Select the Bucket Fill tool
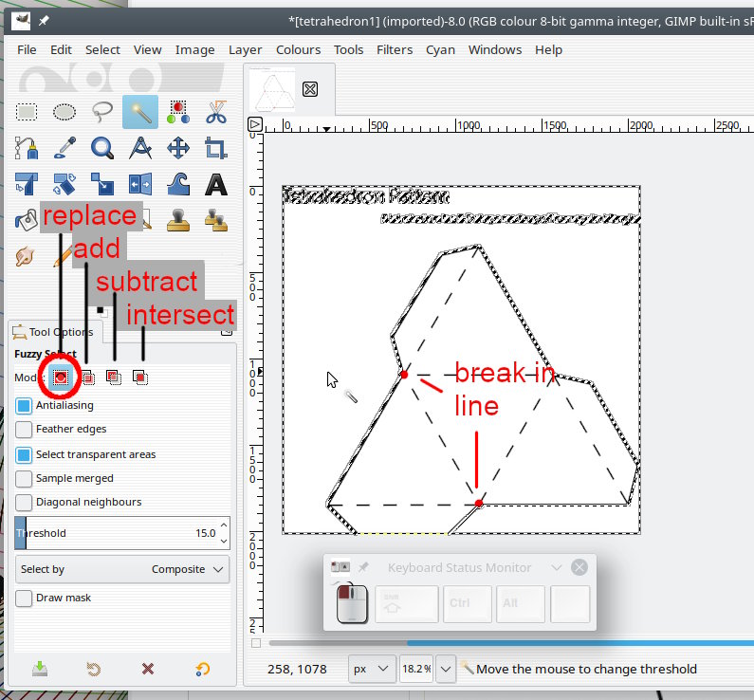 pos(27,220)
